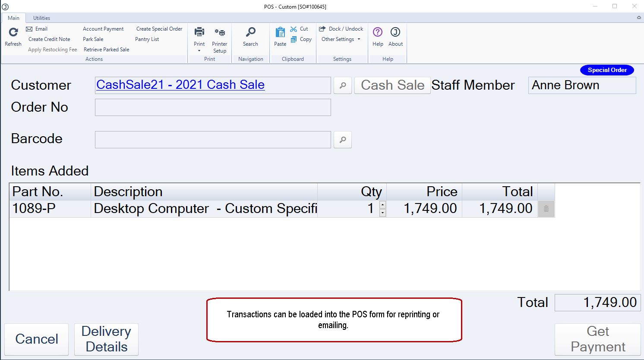
Task: Click the Total field showing 1,749.00
Action: pyautogui.click(x=598, y=303)
